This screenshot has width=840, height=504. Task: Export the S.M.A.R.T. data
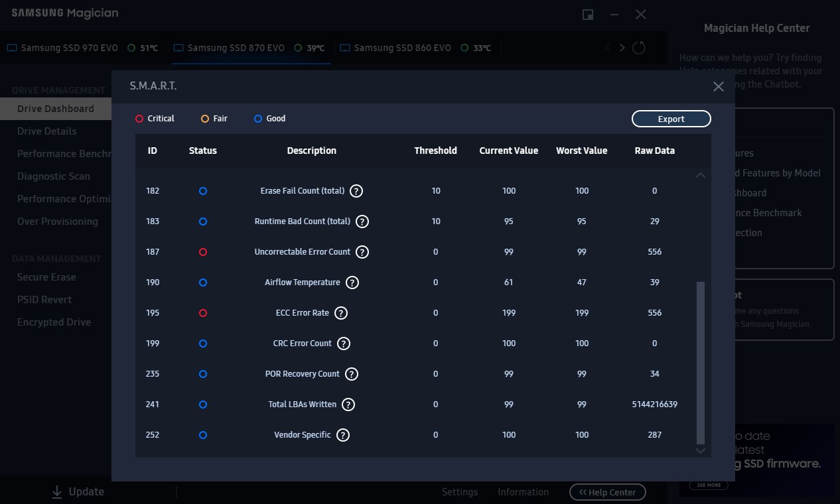pyautogui.click(x=671, y=119)
